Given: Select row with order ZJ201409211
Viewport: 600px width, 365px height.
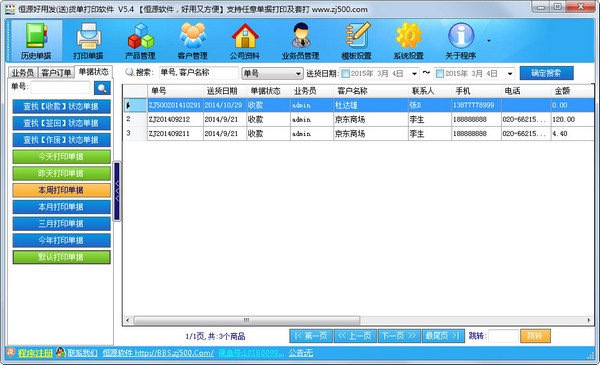Looking at the screenshot, I should click(359, 134).
